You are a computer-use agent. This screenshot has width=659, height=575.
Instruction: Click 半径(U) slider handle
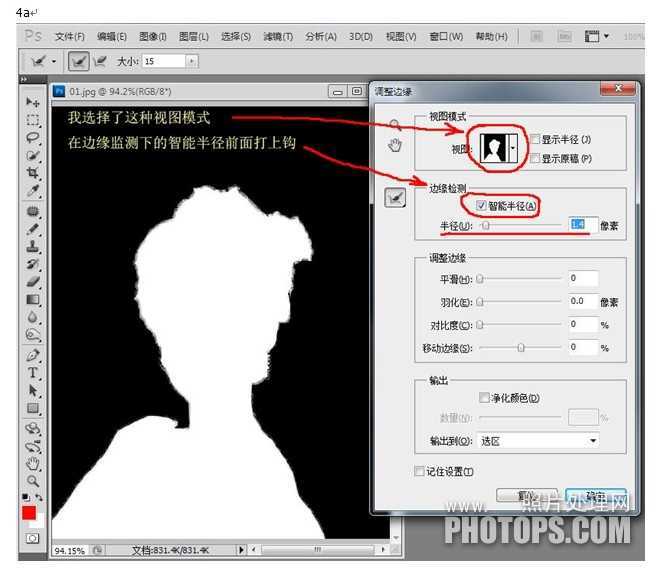[485, 226]
